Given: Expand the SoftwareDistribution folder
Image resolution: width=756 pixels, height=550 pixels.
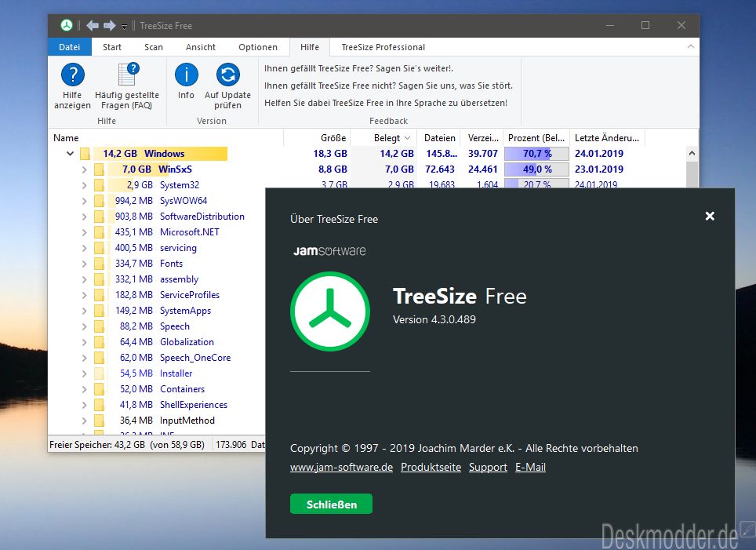Looking at the screenshot, I should pyautogui.click(x=84, y=217).
